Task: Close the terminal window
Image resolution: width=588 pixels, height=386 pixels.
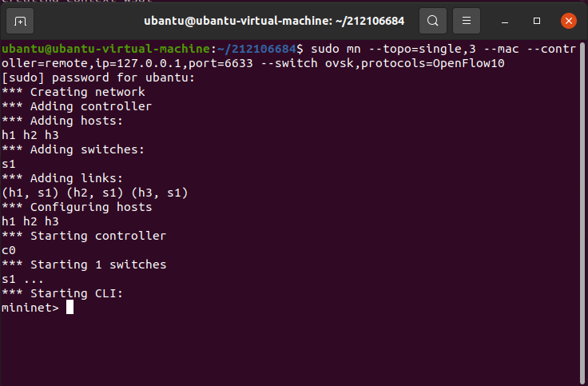Action: (568, 20)
